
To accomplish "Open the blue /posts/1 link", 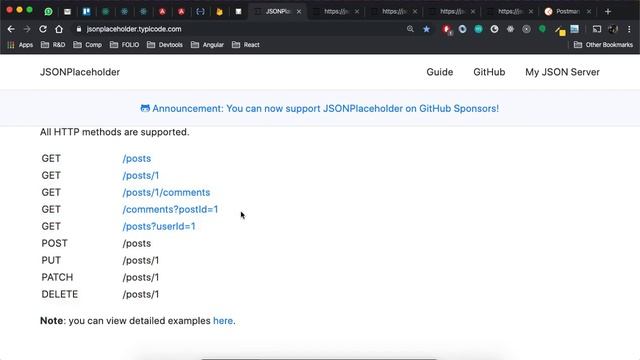I will (x=141, y=176).
